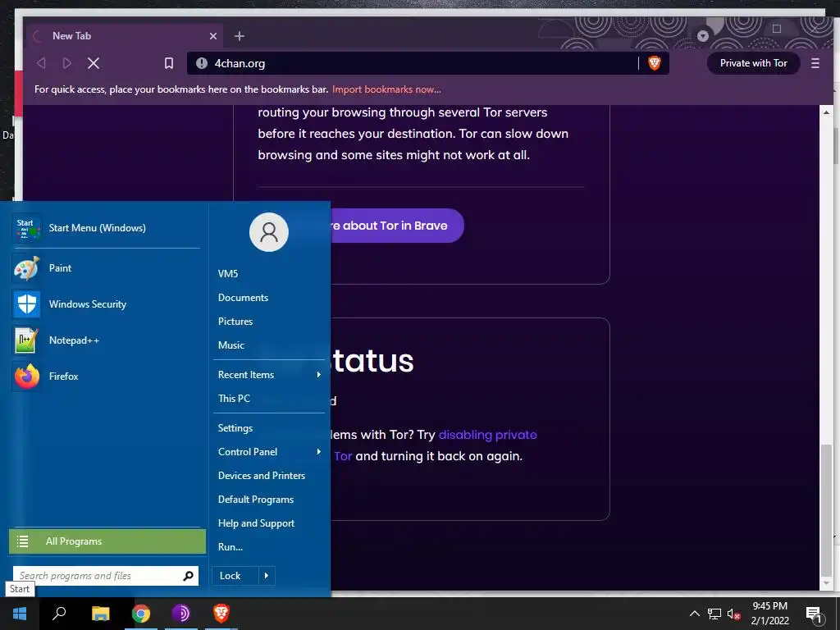840x630 pixels.
Task: Open taskbar Search magnifier
Action: 59,614
